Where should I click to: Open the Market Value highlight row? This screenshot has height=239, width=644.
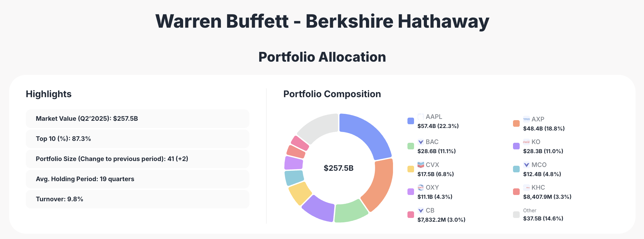pos(138,119)
